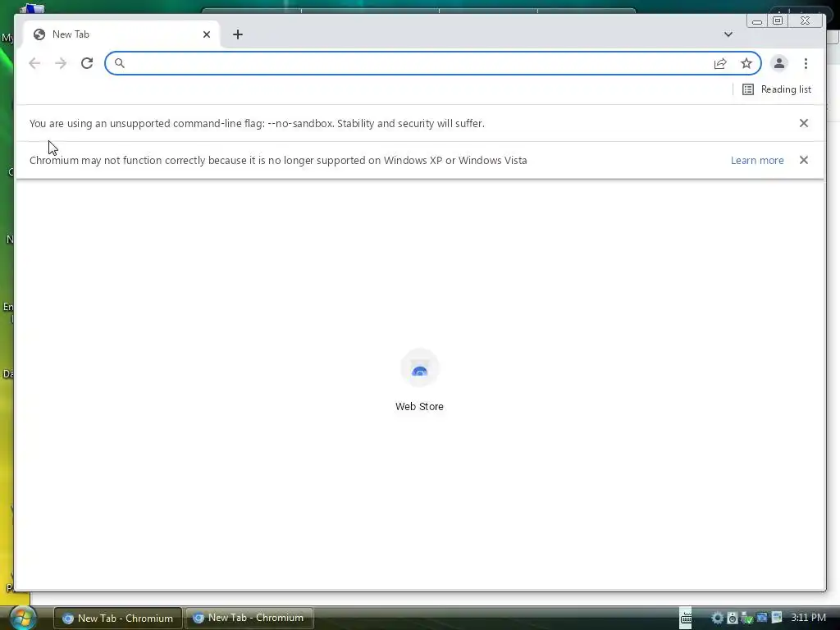Image resolution: width=840 pixels, height=630 pixels.
Task: Click the Windows Sidebar tray icon
Action: (777, 618)
